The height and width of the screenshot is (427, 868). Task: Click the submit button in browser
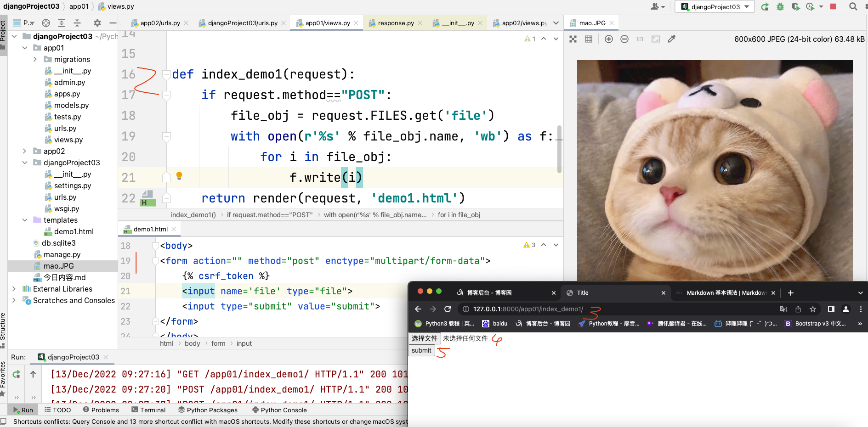(x=421, y=350)
